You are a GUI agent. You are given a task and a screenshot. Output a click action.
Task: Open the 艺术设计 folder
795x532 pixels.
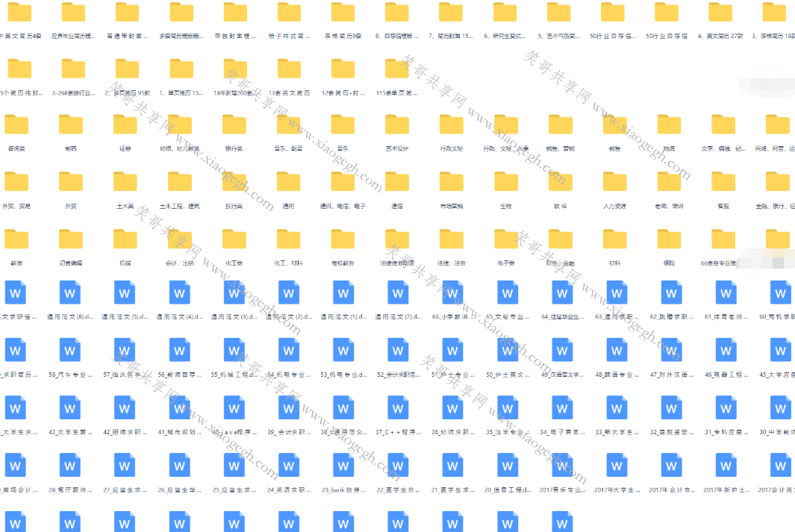397,125
